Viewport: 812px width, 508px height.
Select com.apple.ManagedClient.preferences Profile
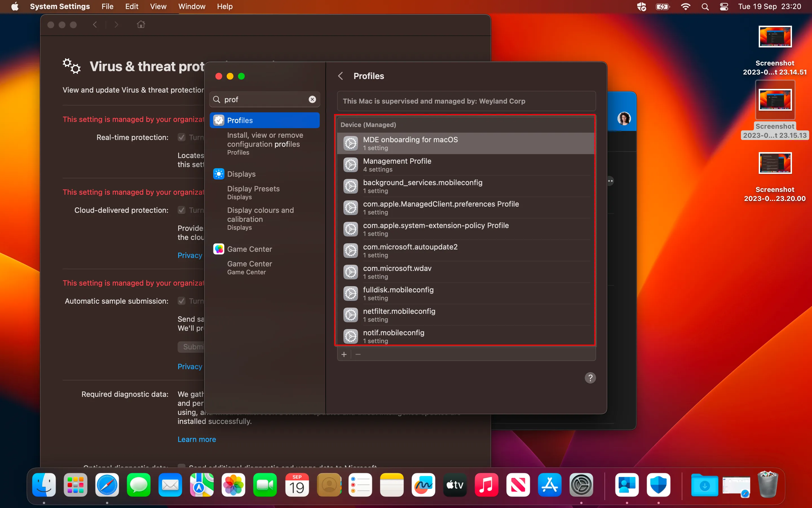(466, 208)
